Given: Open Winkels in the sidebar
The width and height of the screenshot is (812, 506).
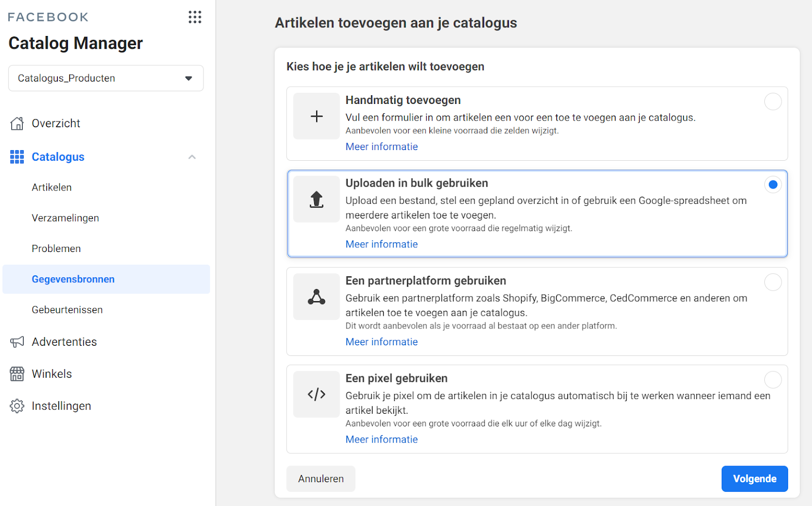Looking at the screenshot, I should click(x=52, y=374).
